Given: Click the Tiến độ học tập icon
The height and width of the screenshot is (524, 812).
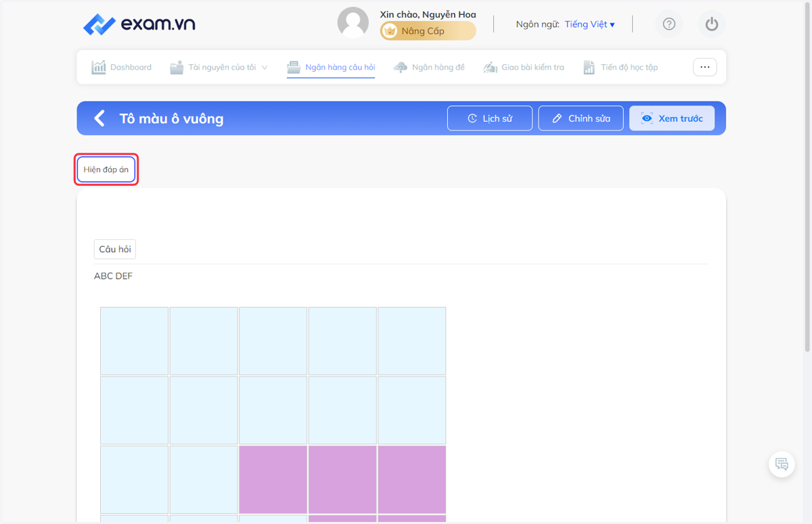Looking at the screenshot, I should (589, 67).
